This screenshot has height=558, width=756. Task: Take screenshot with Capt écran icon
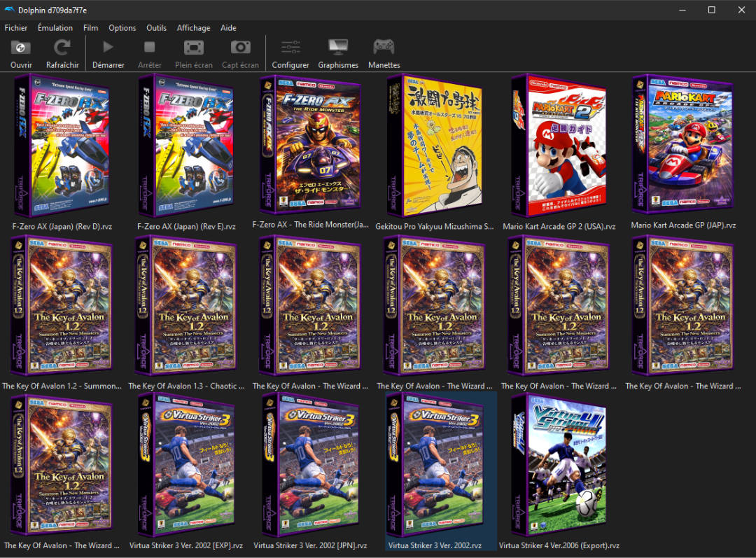pyautogui.click(x=240, y=48)
